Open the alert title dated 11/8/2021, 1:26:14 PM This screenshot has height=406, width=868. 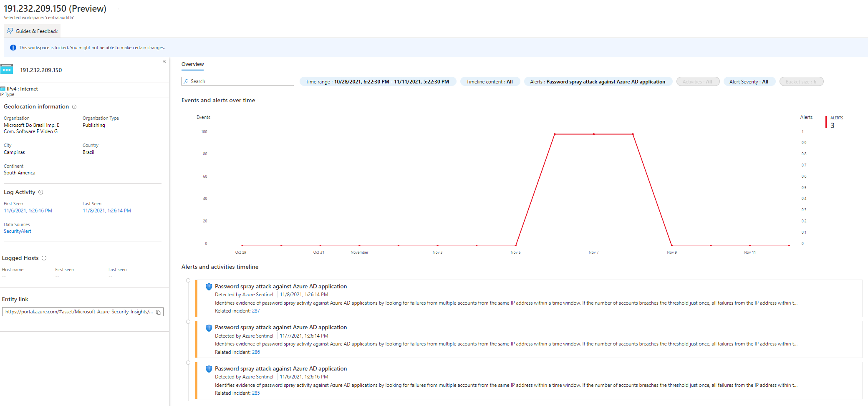pos(281,287)
